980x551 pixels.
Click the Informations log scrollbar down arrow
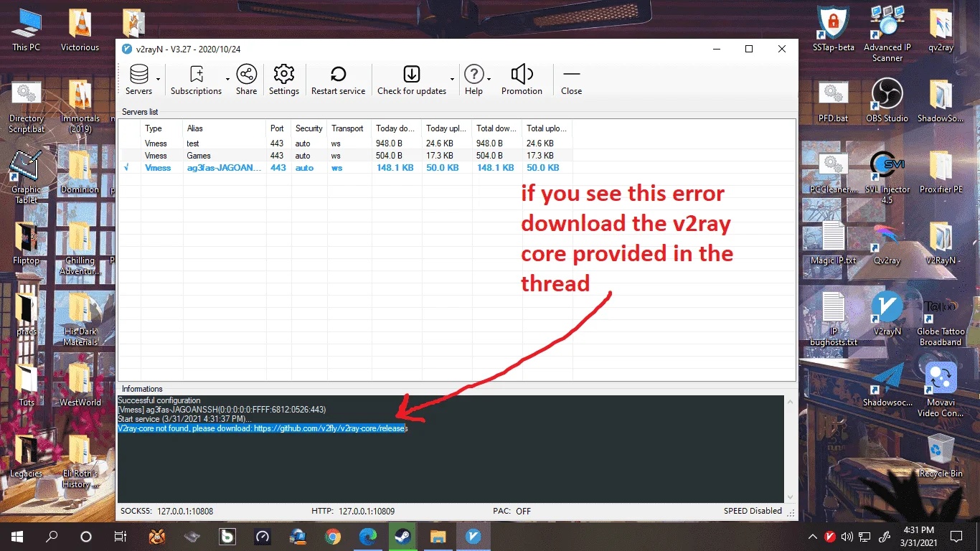(790, 497)
